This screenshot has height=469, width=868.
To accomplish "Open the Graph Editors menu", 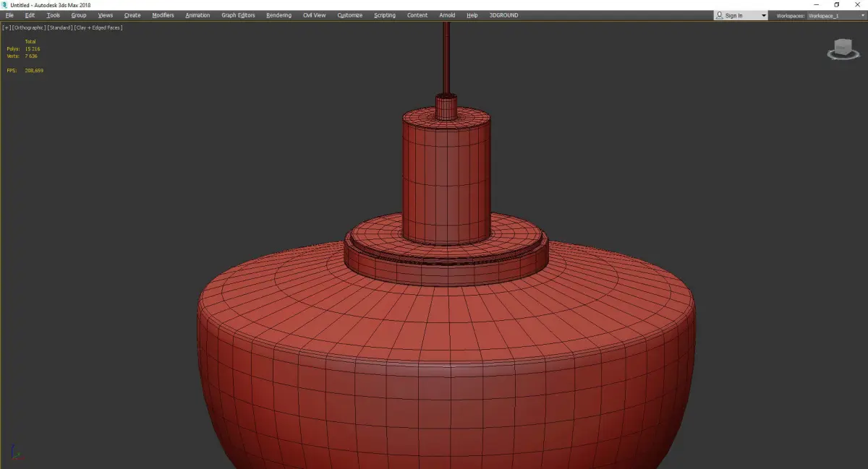I will 238,15.
